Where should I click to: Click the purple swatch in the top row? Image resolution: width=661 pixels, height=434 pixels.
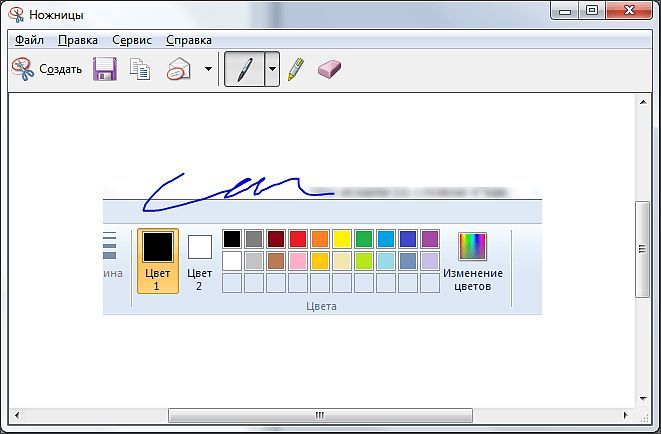430,239
